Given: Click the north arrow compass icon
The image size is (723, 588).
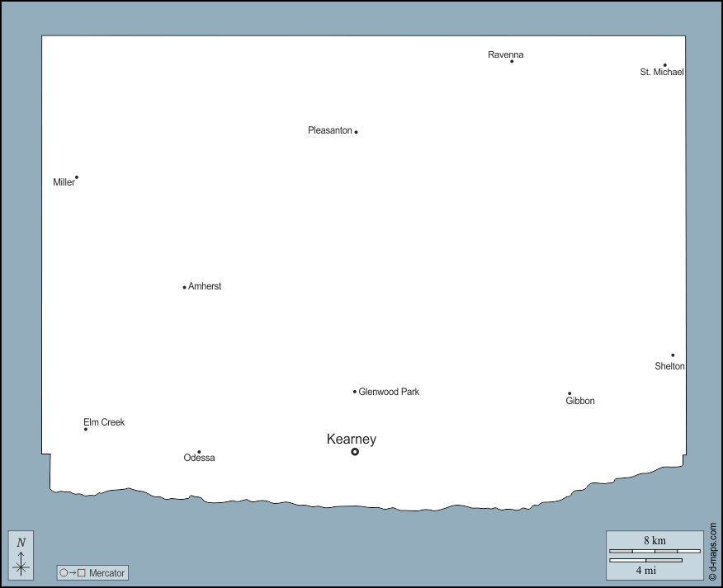Looking at the screenshot, I should 21,556.
